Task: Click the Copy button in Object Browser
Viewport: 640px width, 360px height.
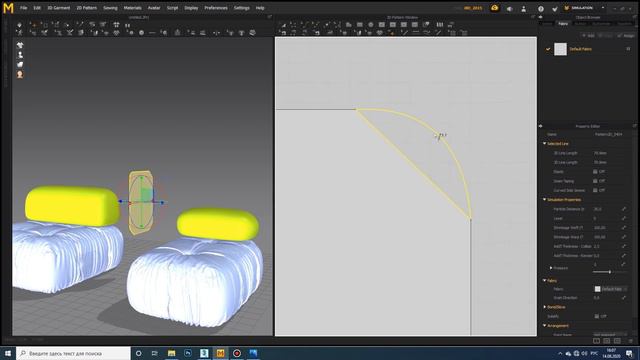Action: click(606, 36)
